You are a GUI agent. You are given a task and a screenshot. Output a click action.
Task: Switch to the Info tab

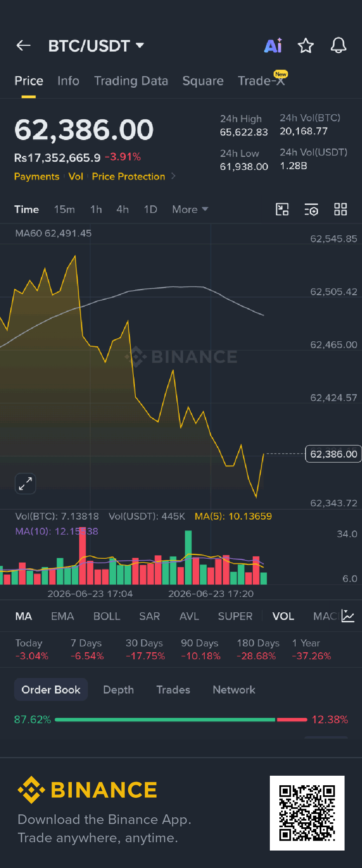tap(68, 81)
